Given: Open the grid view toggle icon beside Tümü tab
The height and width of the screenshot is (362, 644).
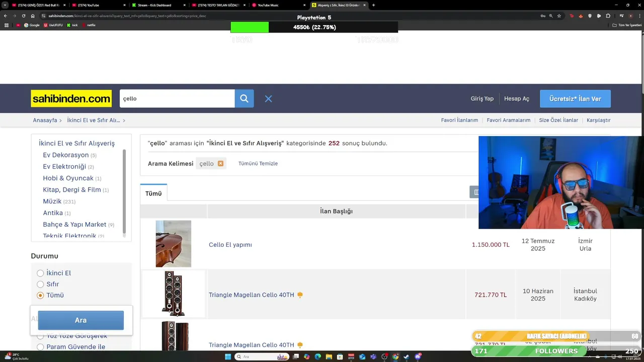Looking at the screenshot, I should [x=475, y=192].
